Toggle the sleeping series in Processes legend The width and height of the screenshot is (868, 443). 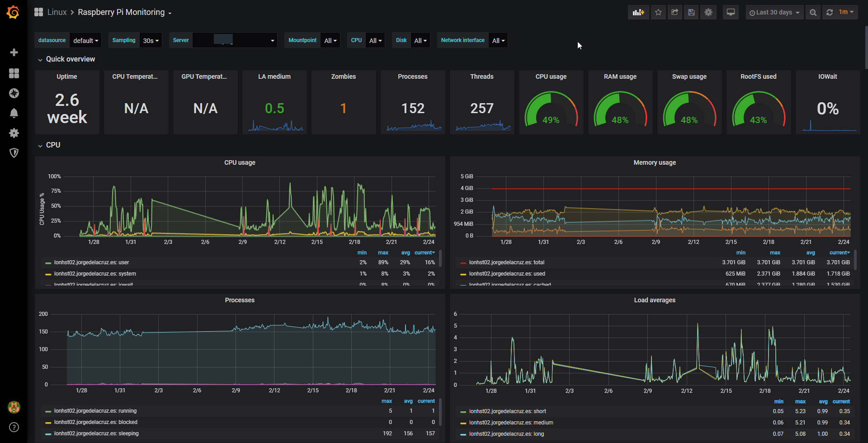(96, 433)
